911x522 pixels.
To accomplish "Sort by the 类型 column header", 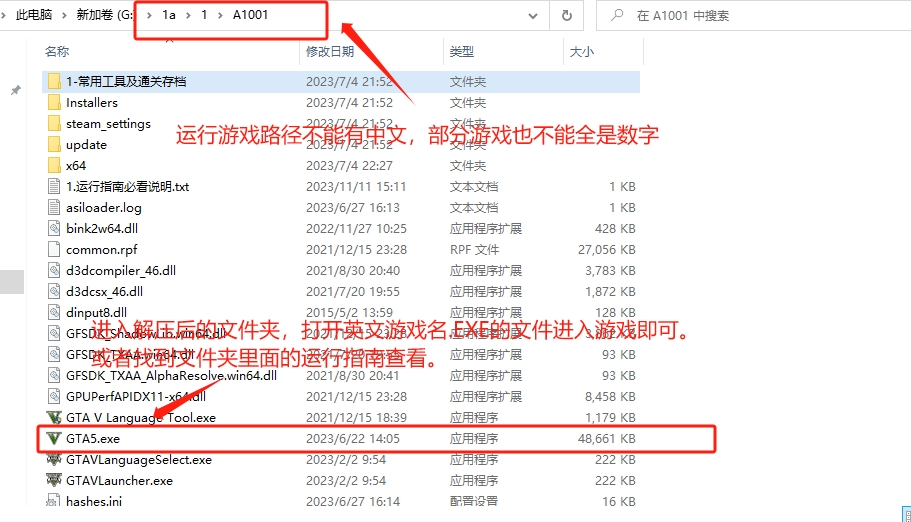I will tap(461, 52).
